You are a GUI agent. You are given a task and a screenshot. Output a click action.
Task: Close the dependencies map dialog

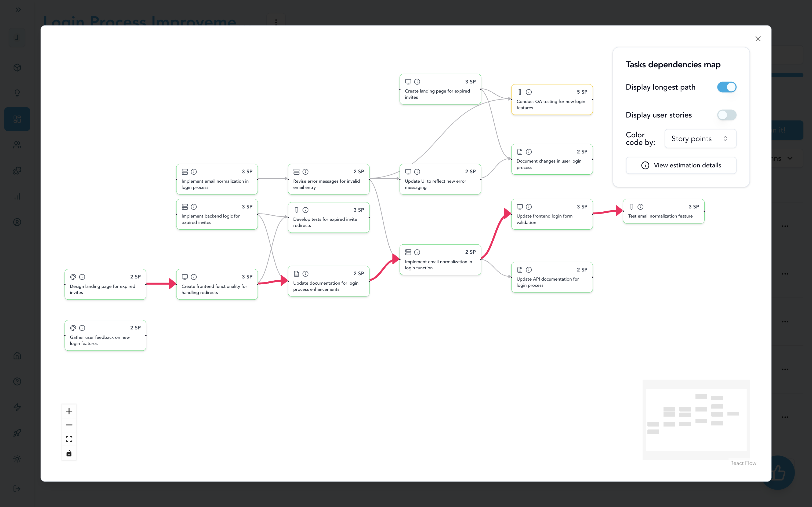pos(758,39)
